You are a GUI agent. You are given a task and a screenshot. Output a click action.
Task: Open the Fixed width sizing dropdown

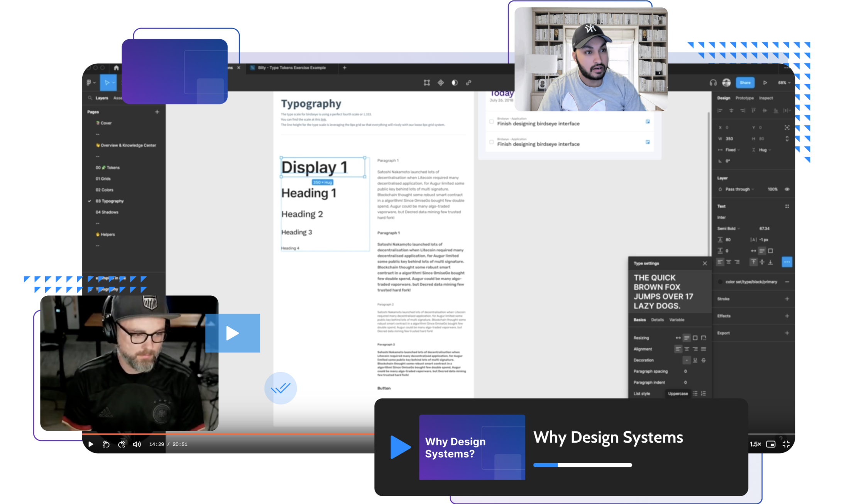point(732,150)
